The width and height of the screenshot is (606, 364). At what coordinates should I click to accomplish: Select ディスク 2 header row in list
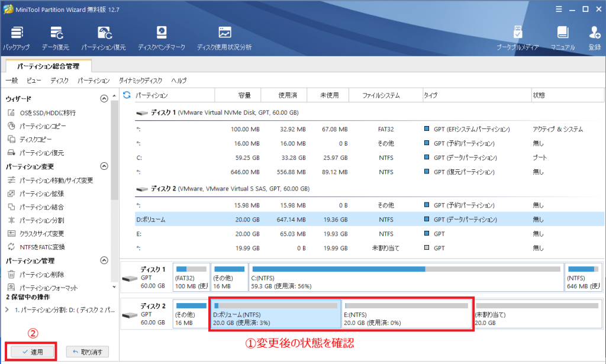click(369, 189)
